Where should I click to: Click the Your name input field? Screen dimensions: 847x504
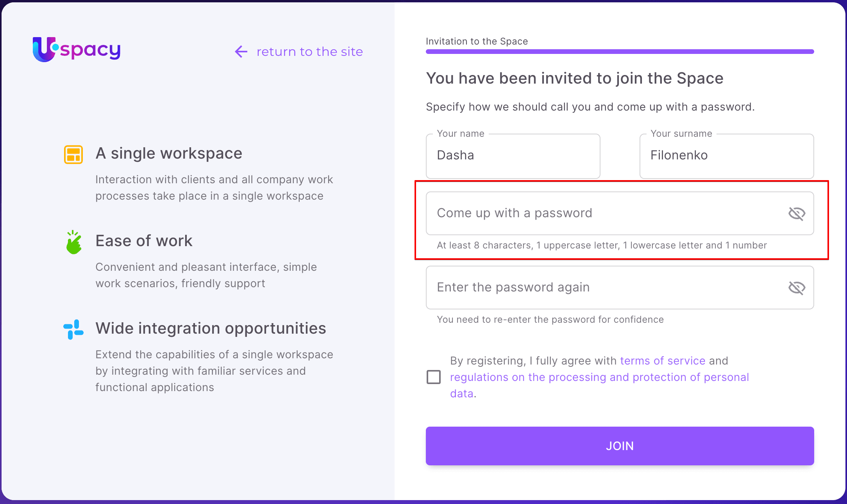(513, 156)
